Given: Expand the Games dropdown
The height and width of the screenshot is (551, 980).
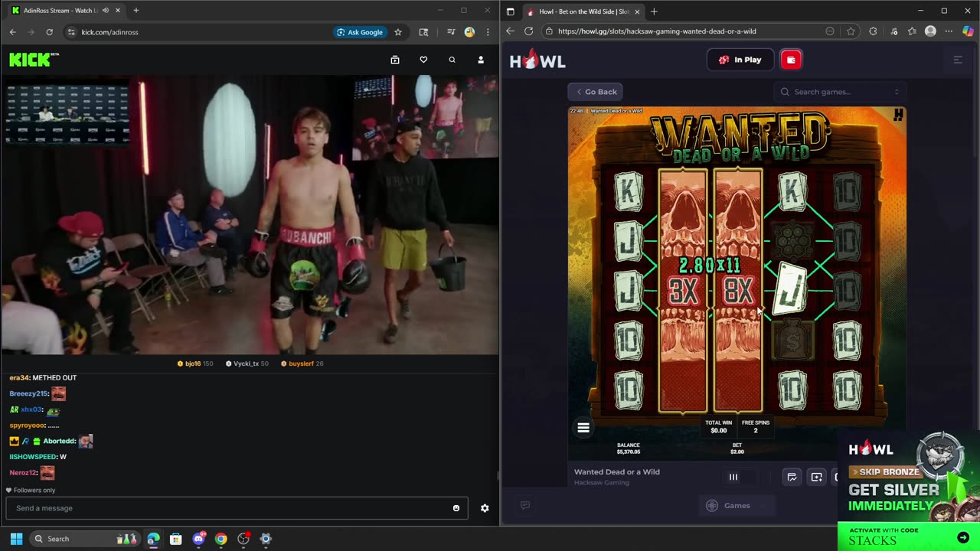Looking at the screenshot, I should tap(737, 505).
